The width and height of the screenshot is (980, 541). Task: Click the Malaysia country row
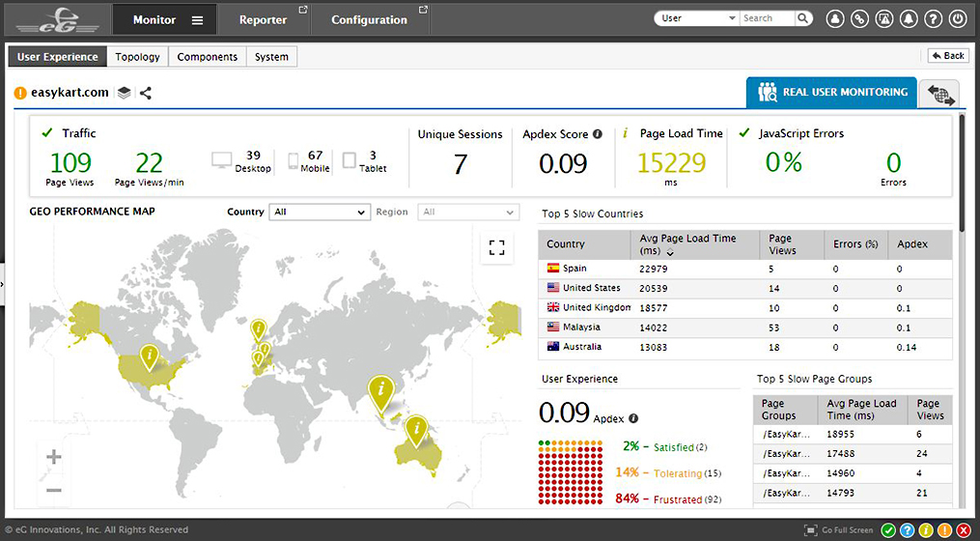pos(745,327)
